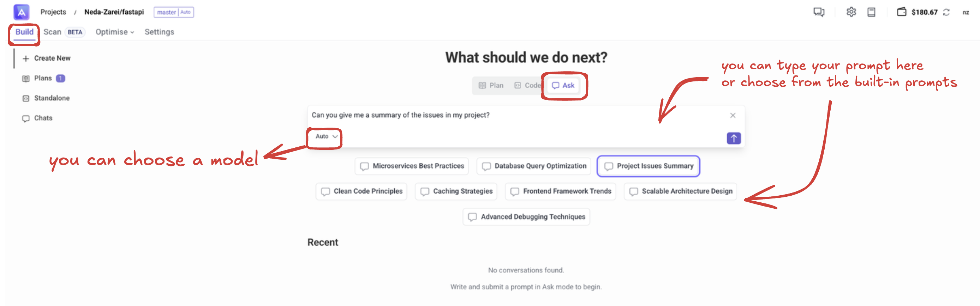Clear the prompt text with the X
Image resolution: width=980 pixels, height=306 pixels.
point(732,115)
